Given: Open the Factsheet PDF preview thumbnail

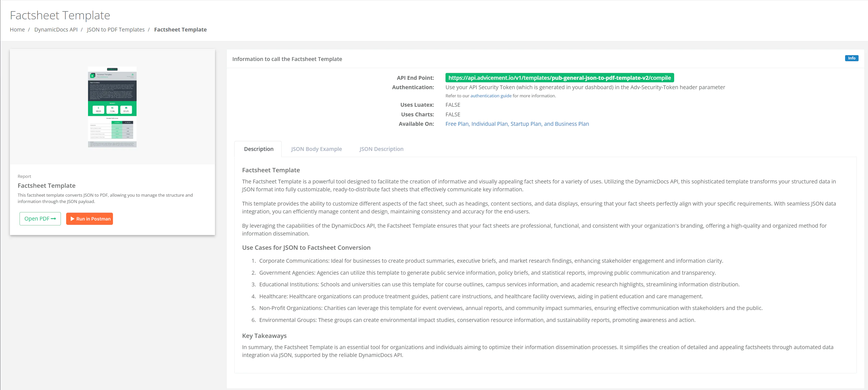Looking at the screenshot, I should [112, 107].
